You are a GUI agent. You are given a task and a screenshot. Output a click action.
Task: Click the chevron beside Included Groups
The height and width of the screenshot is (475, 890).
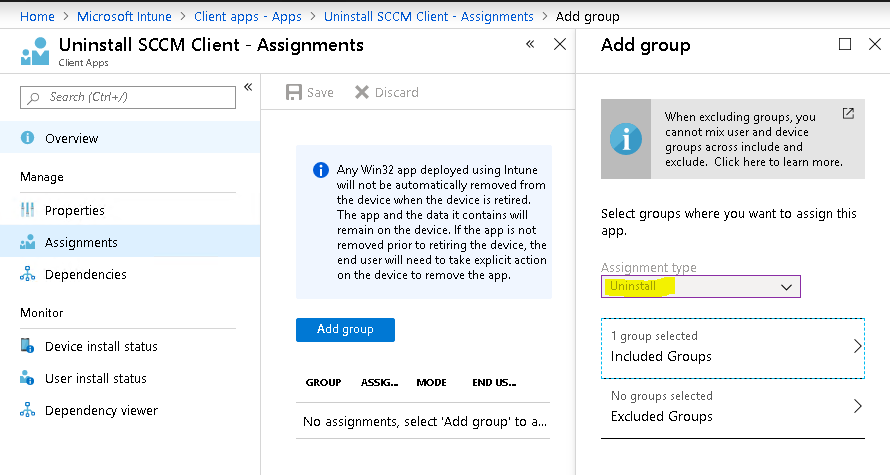point(858,346)
